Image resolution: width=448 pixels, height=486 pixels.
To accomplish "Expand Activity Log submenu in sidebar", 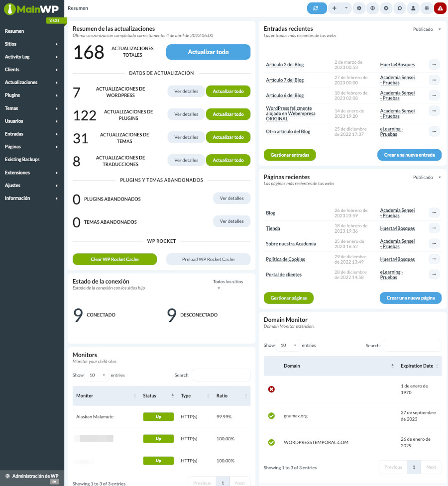I will click(x=56, y=57).
